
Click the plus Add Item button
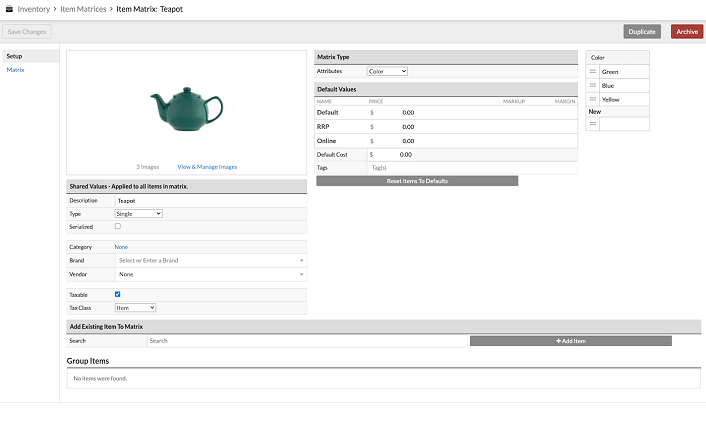tap(570, 341)
